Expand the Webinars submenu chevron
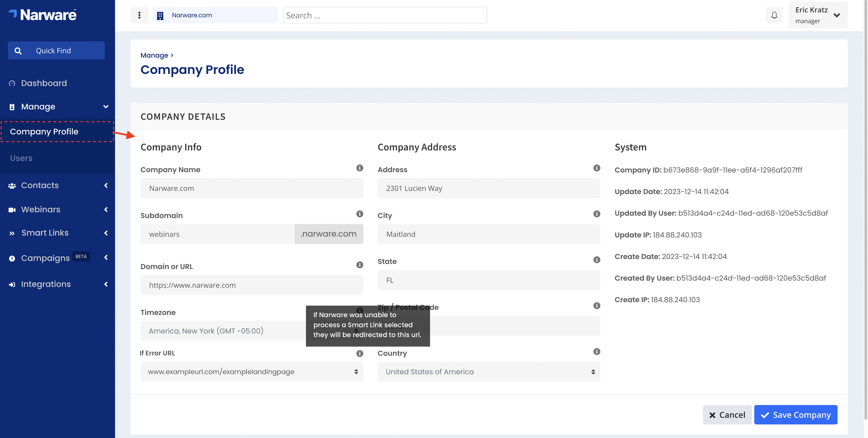The image size is (868, 438). 106,210
